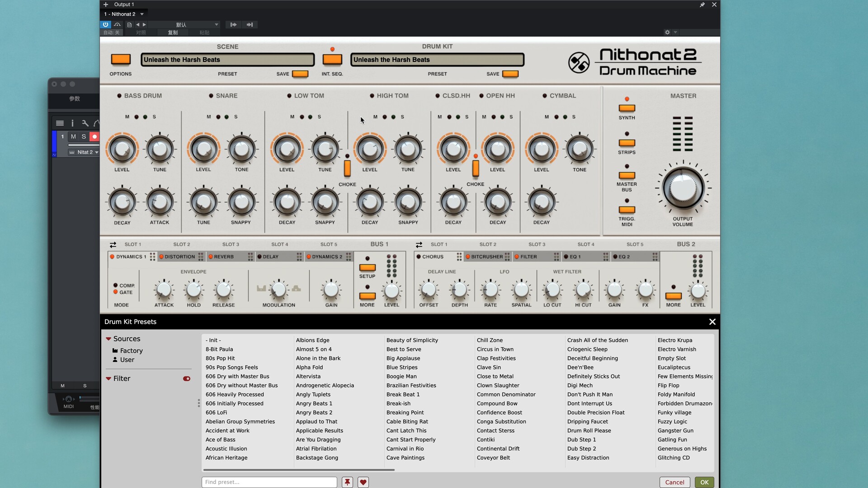This screenshot has width=868, height=488.
Task: Toggle the Clsd.HH / Open HH CHOKE switch
Action: [x=476, y=169]
